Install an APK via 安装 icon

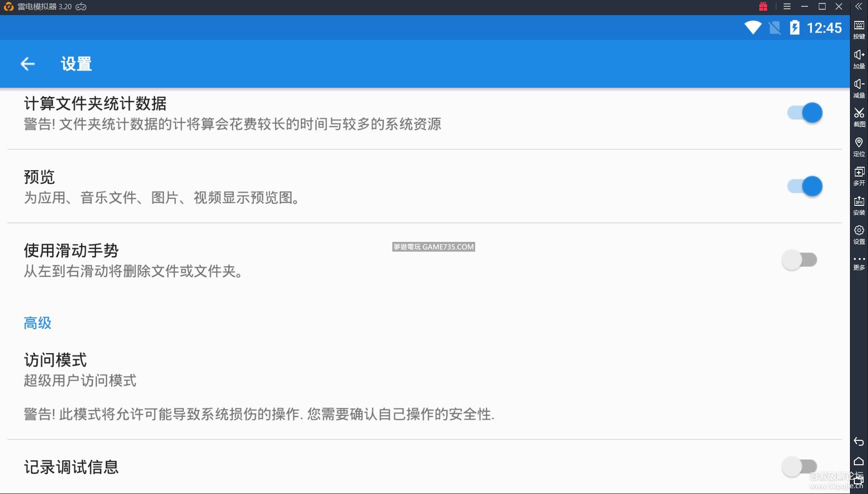859,205
